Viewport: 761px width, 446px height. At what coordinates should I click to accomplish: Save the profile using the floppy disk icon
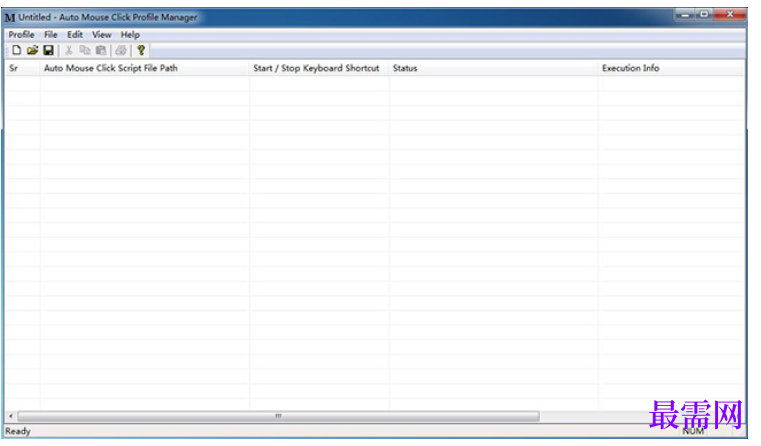click(x=49, y=50)
